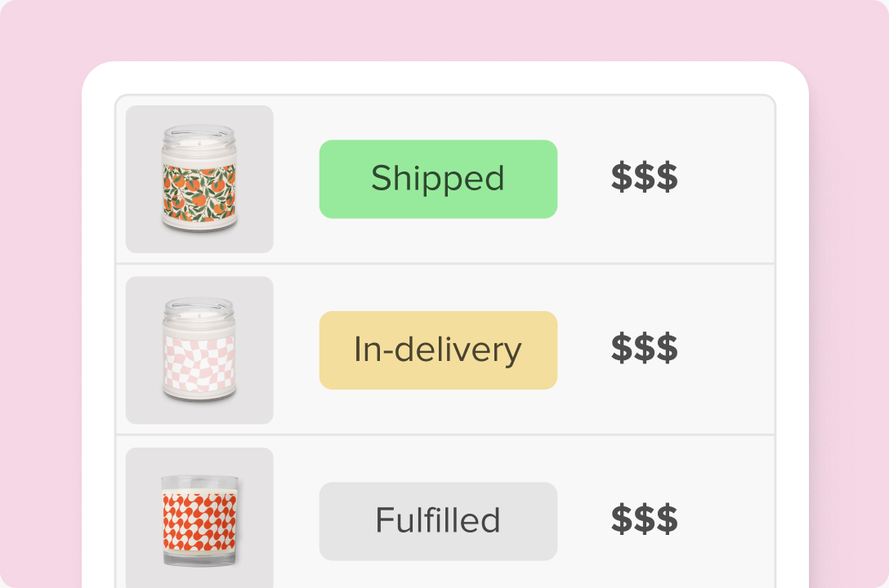
Task: Open the pink checkered candle thumbnail
Action: pyautogui.click(x=199, y=350)
